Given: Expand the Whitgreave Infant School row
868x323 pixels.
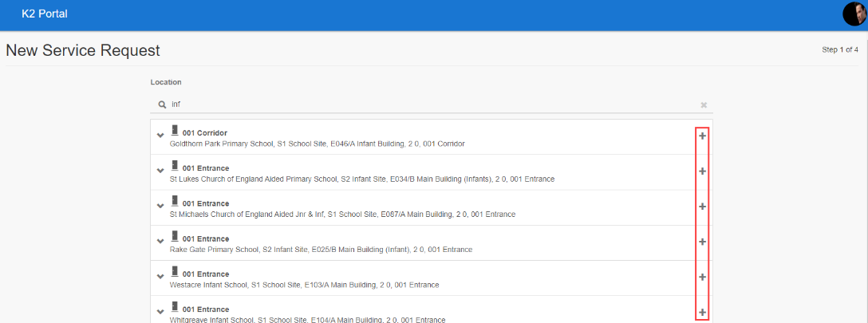Looking at the screenshot, I should point(160,309).
